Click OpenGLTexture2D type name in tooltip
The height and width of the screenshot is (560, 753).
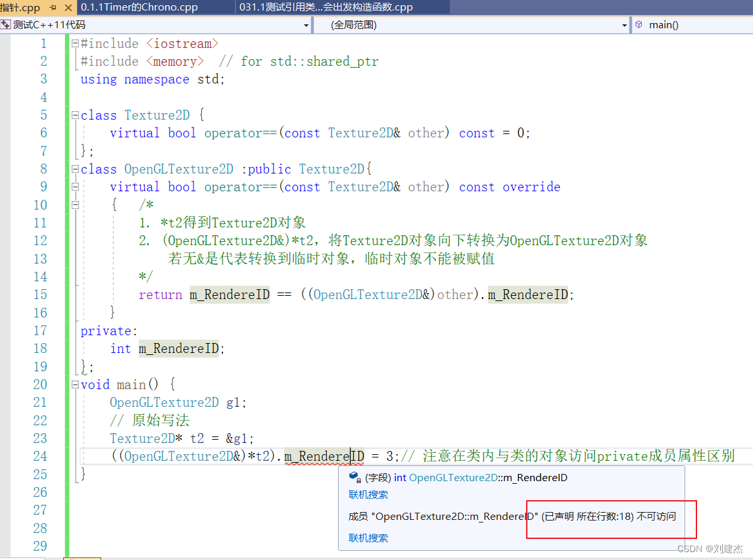click(x=453, y=477)
